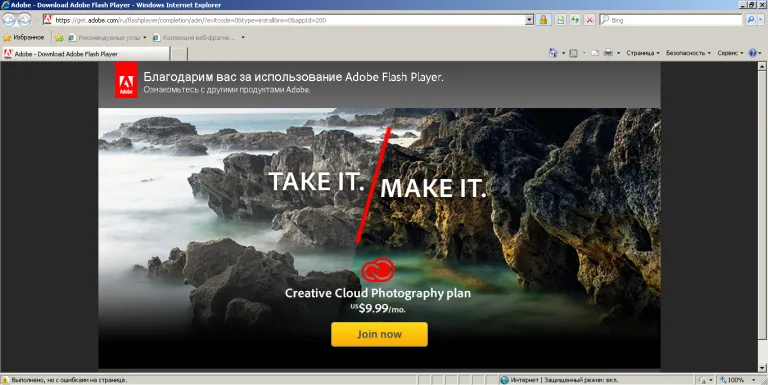Image resolution: width=768 pixels, height=385 pixels.
Task: Click the Bing search box
Action: click(x=671, y=20)
